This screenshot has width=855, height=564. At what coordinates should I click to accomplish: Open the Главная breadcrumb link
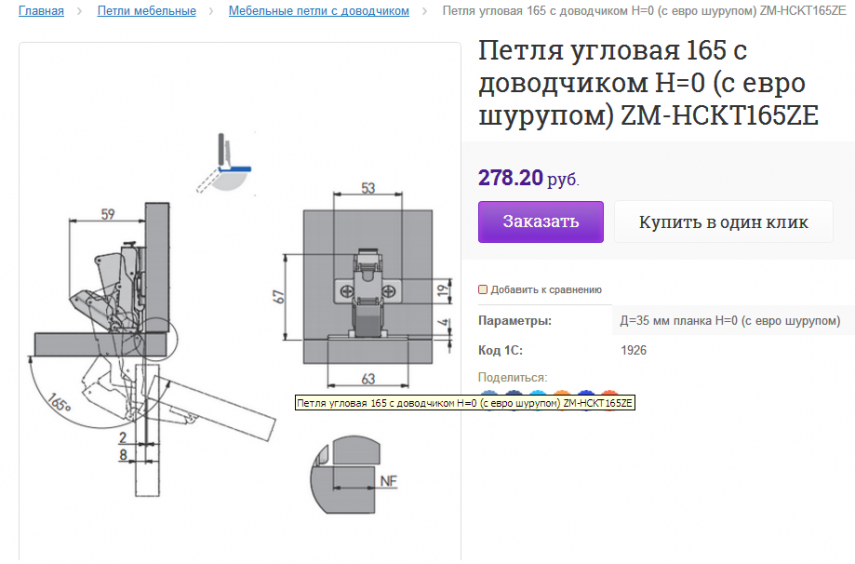(x=41, y=11)
